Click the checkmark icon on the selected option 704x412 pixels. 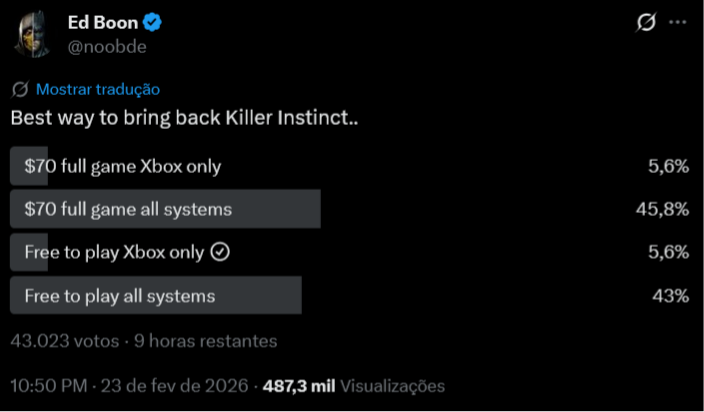[x=221, y=253]
